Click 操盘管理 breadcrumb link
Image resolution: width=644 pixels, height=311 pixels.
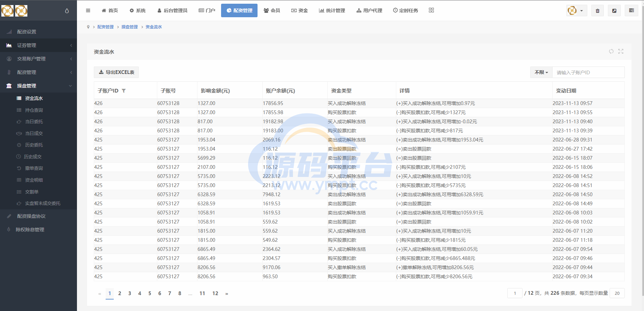pyautogui.click(x=130, y=27)
